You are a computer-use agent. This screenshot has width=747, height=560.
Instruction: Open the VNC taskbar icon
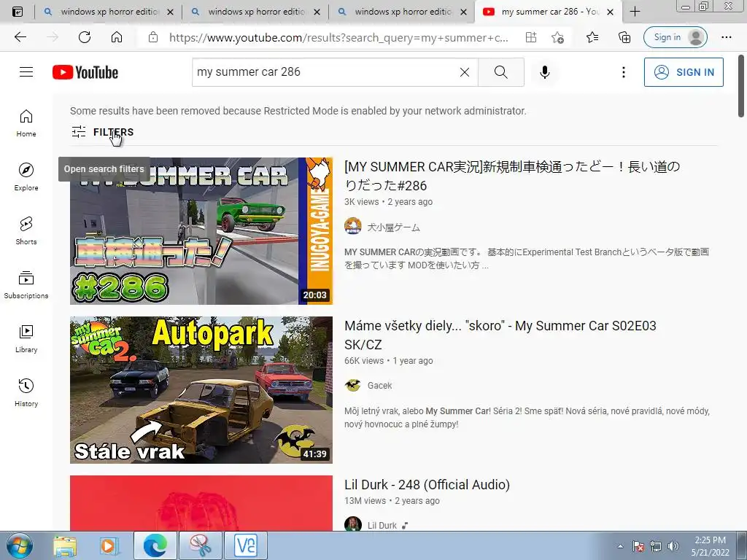[247, 545]
